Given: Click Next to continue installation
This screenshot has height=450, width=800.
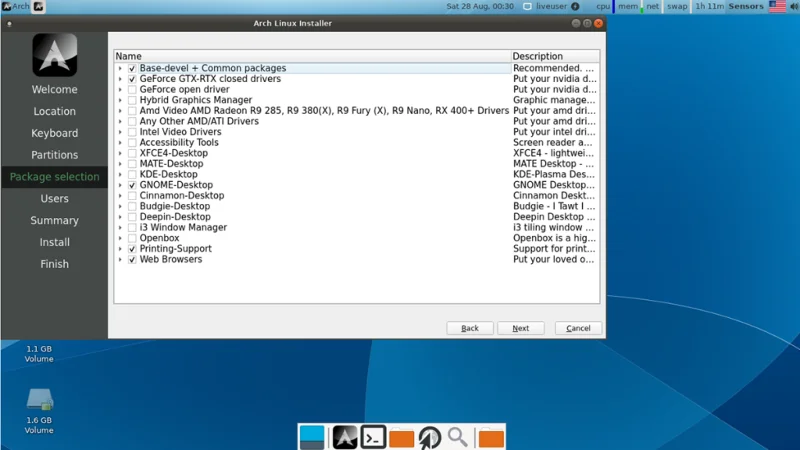Looking at the screenshot, I should coord(520,328).
